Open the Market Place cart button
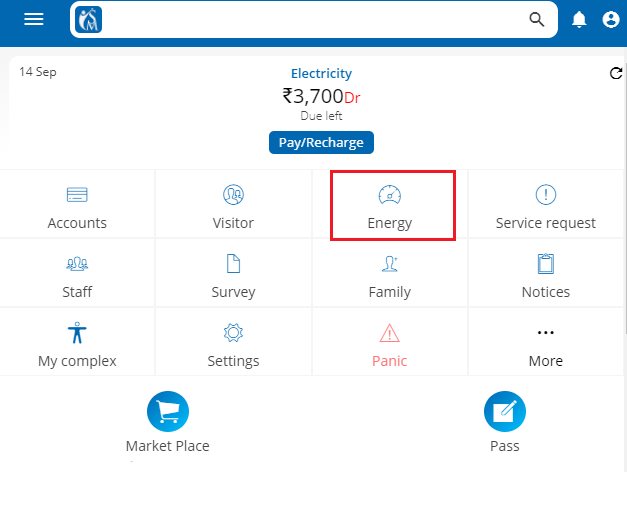The image size is (627, 508). pyautogui.click(x=168, y=411)
